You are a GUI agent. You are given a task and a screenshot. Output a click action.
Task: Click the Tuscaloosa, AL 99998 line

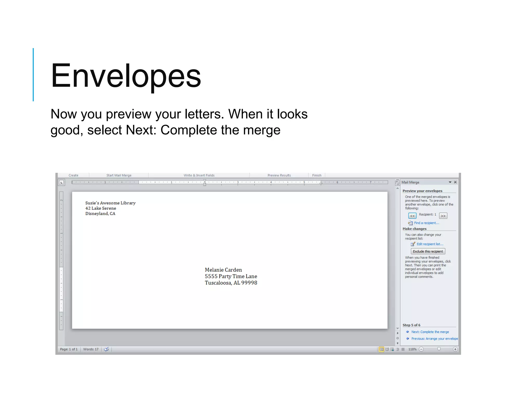pos(231,283)
